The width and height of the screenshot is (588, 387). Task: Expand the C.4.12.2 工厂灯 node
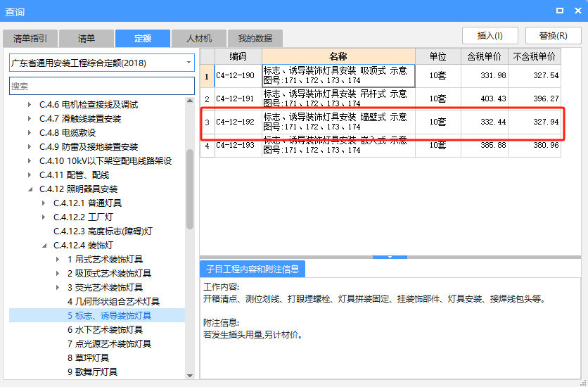point(44,217)
